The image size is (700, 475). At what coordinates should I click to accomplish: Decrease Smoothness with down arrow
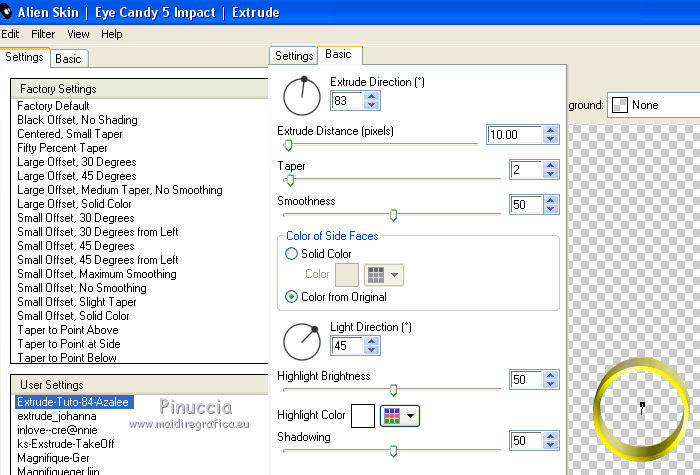pos(550,208)
